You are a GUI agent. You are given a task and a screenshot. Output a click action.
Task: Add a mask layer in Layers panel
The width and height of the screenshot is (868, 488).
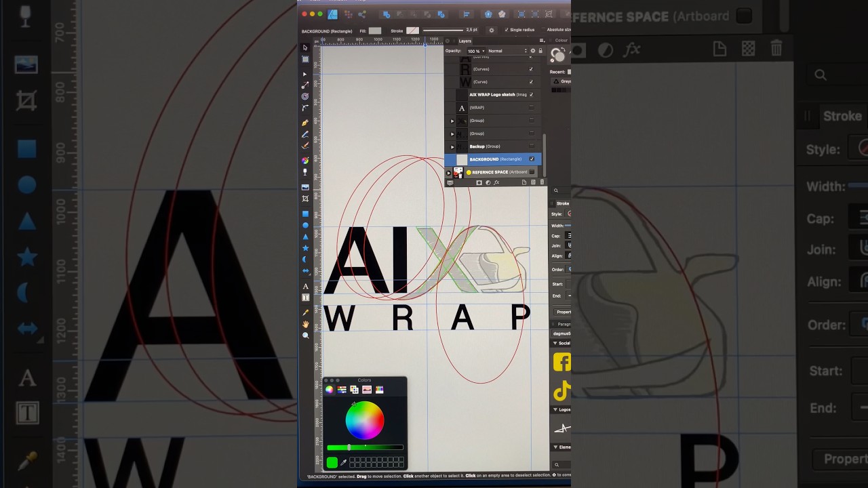click(479, 182)
